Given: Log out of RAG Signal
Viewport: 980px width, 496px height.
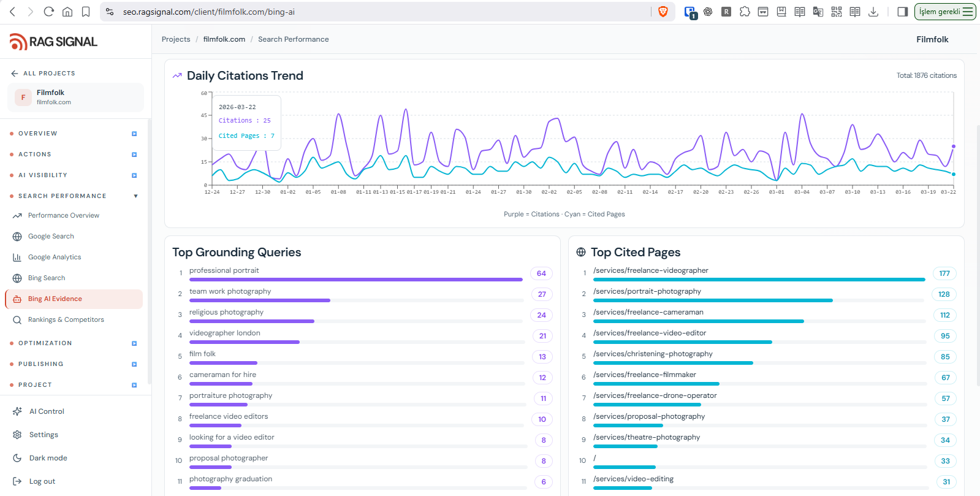Looking at the screenshot, I should point(42,481).
